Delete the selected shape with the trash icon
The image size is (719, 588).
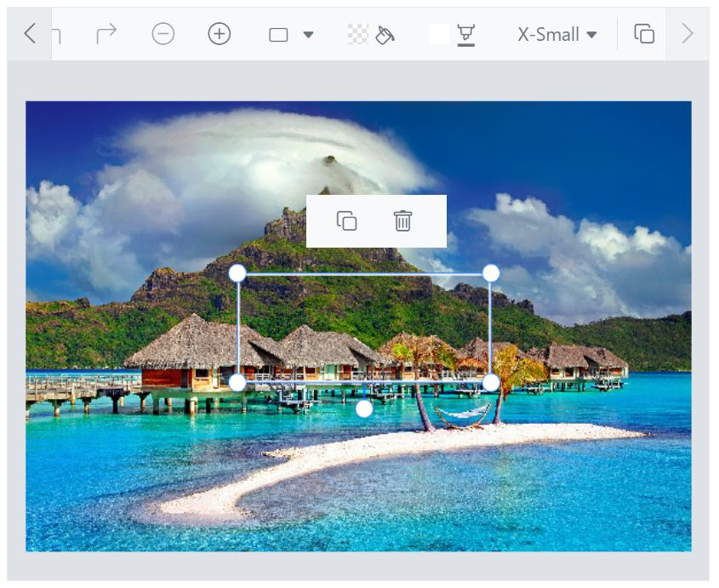[402, 221]
